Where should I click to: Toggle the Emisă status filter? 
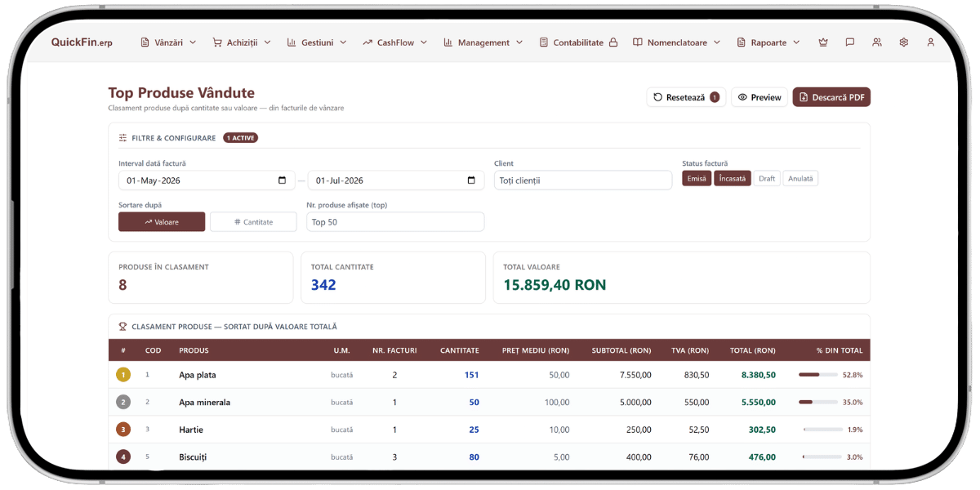tap(697, 179)
